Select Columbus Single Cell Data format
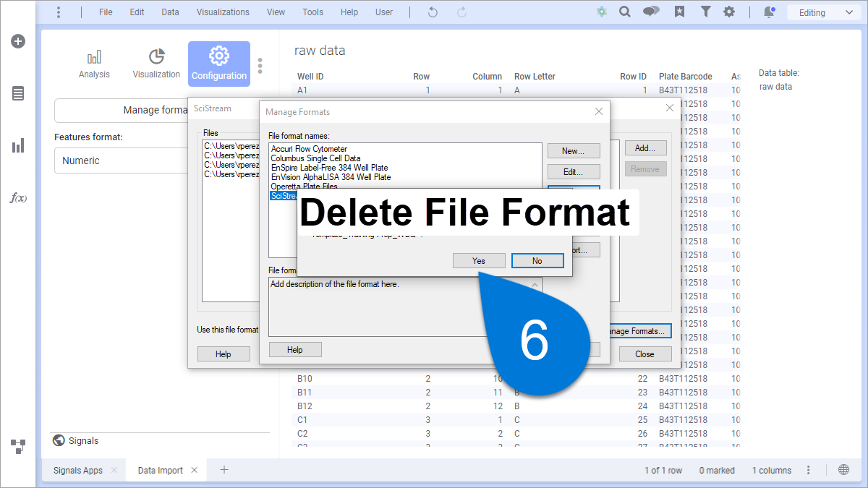Viewport: 868px width, 488px height. point(315,158)
